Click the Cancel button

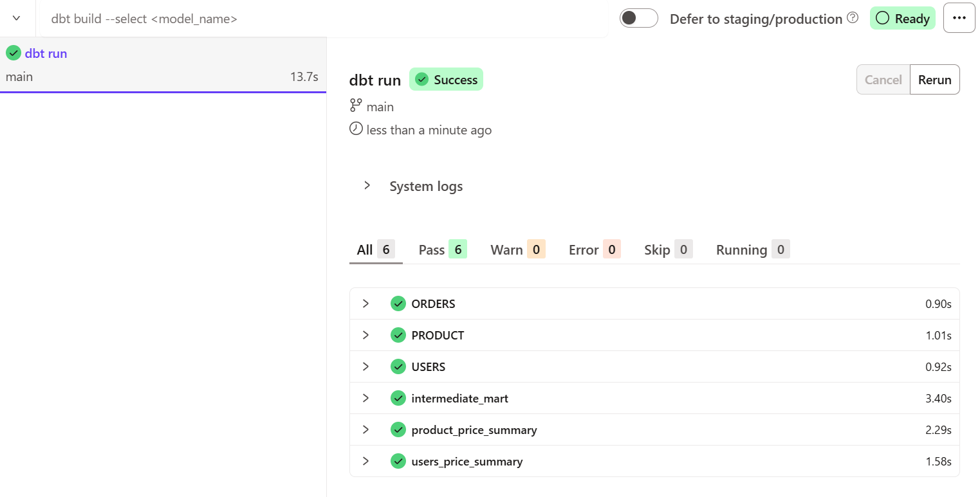tap(883, 80)
